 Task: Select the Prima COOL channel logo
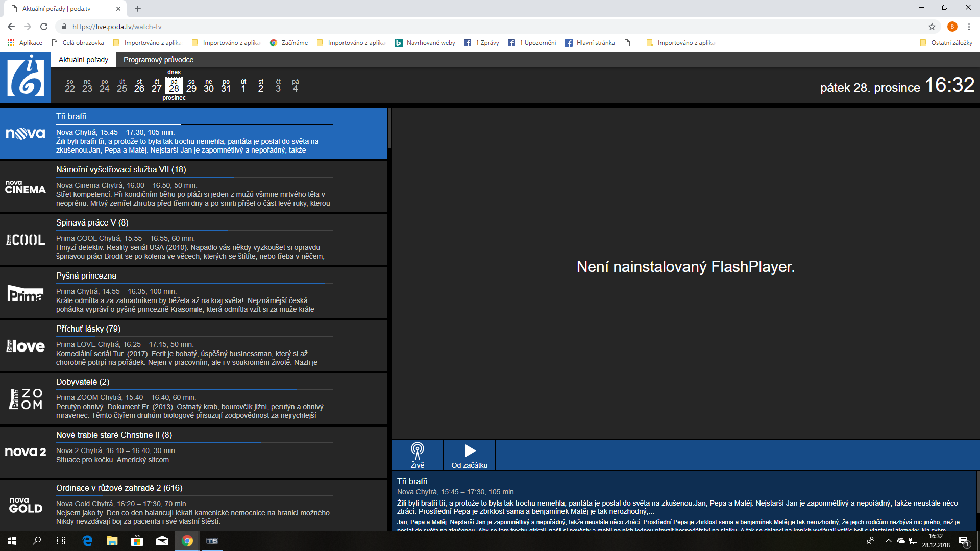[26, 240]
